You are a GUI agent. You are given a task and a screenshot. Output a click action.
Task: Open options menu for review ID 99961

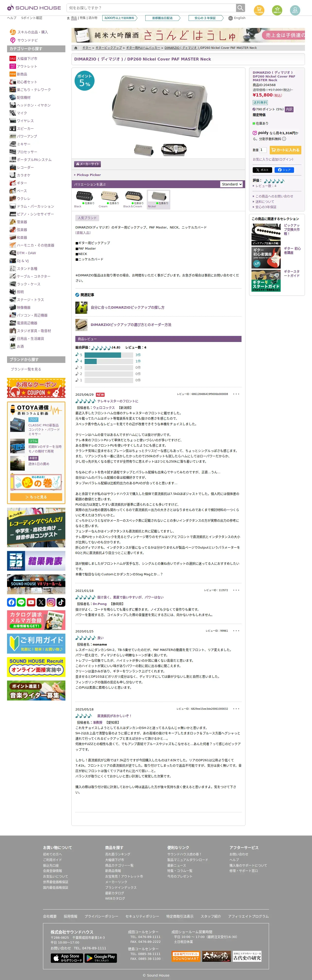(236, 631)
